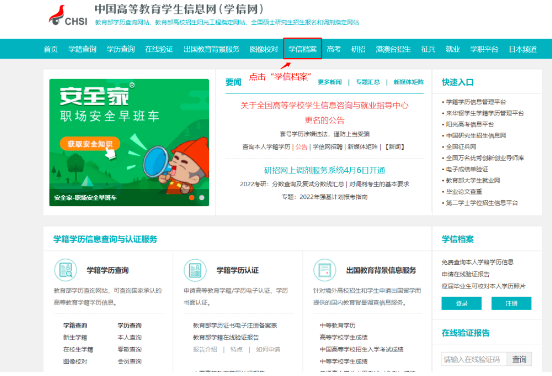The image size is (552, 376).
Task: Click the 毕业论文查重 quick link
Action: (x=464, y=192)
